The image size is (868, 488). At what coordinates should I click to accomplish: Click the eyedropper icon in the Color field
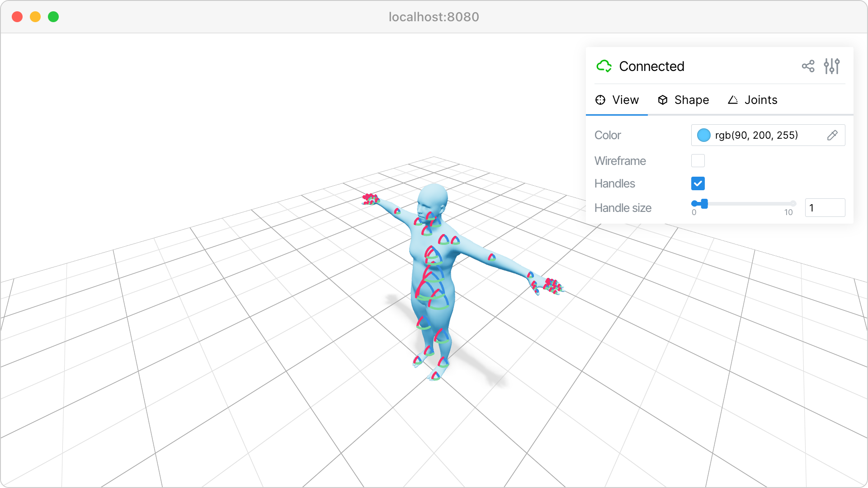(832, 135)
